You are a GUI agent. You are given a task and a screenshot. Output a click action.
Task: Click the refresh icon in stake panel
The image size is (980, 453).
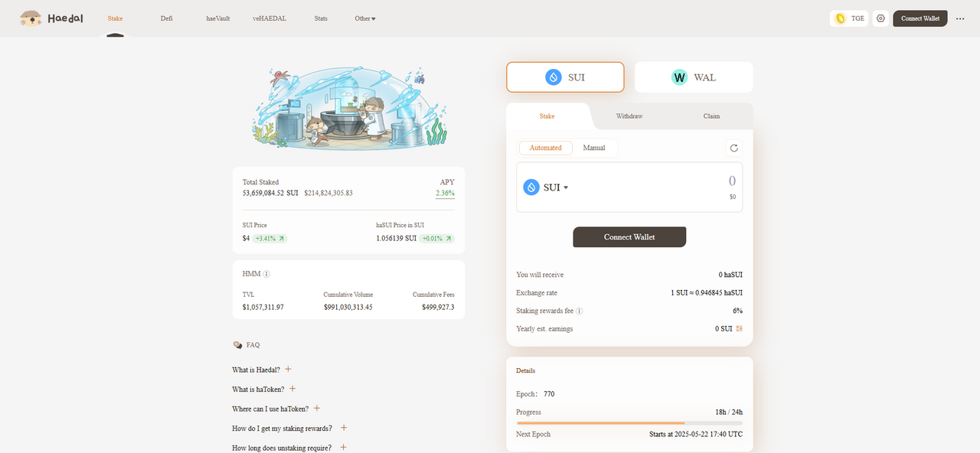tap(733, 148)
